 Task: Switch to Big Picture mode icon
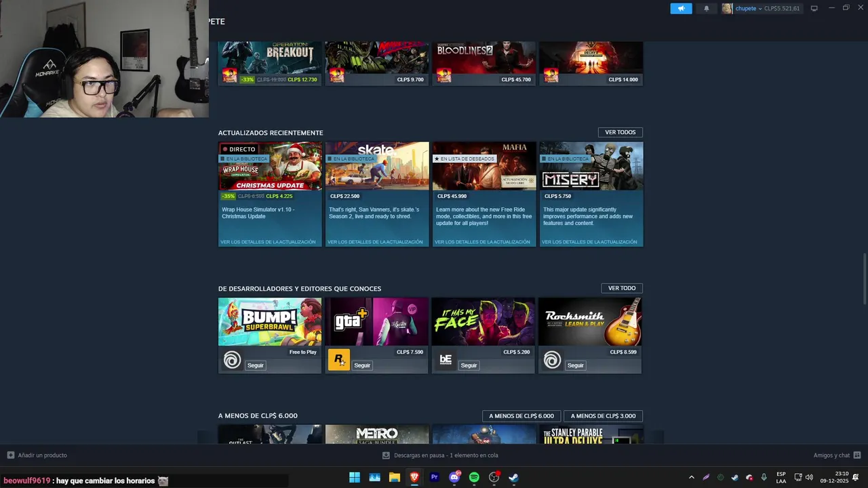click(814, 8)
